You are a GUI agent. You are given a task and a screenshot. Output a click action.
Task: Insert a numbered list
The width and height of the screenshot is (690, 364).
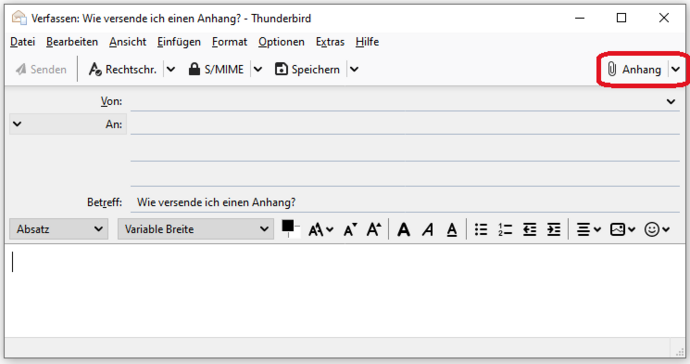(505, 229)
